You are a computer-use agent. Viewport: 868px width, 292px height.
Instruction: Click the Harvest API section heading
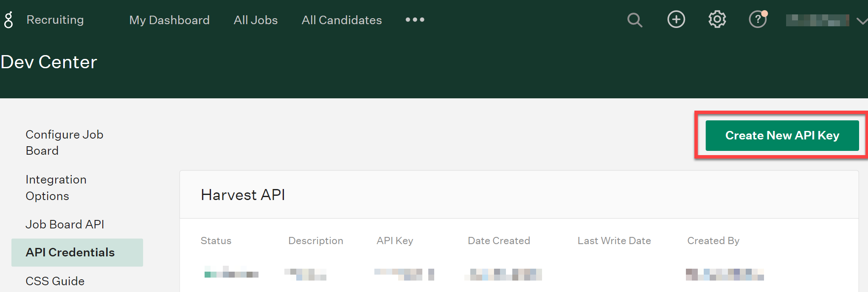[243, 195]
